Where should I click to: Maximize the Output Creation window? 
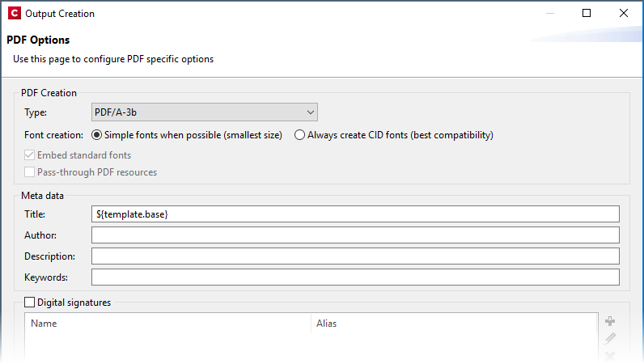587,13
